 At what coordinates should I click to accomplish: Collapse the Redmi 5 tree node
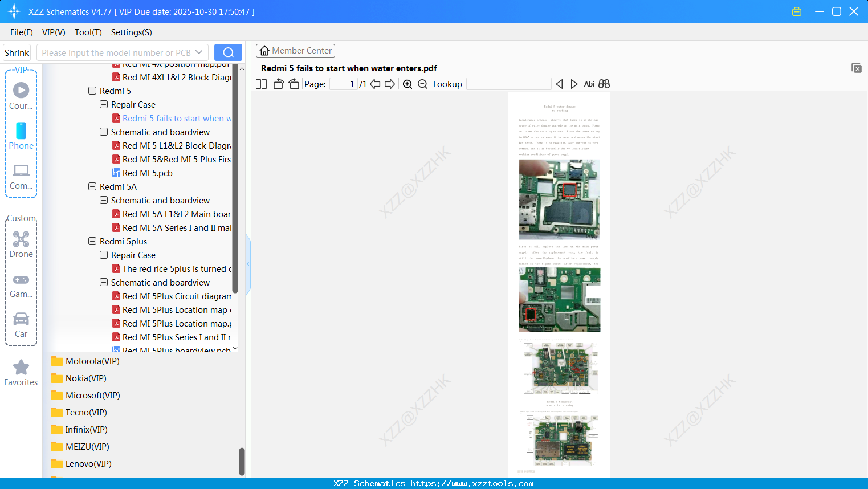(92, 91)
